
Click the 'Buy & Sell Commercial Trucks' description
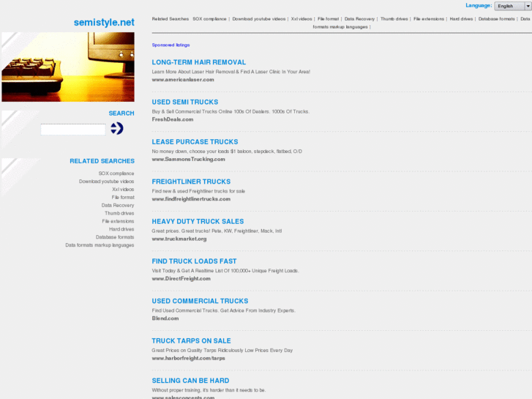point(231,112)
